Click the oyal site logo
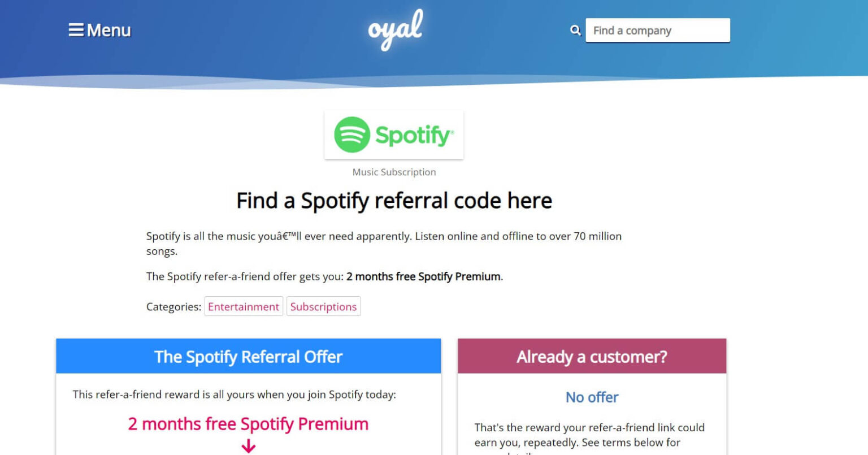Viewport: 868px width, 455px height. (x=394, y=28)
